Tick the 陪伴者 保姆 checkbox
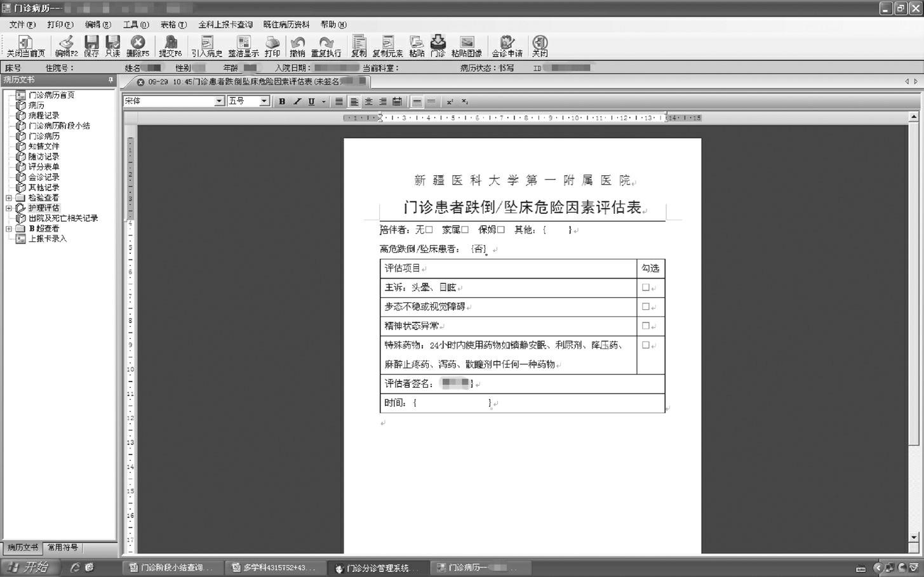The height and width of the screenshot is (577, 924). pos(501,230)
